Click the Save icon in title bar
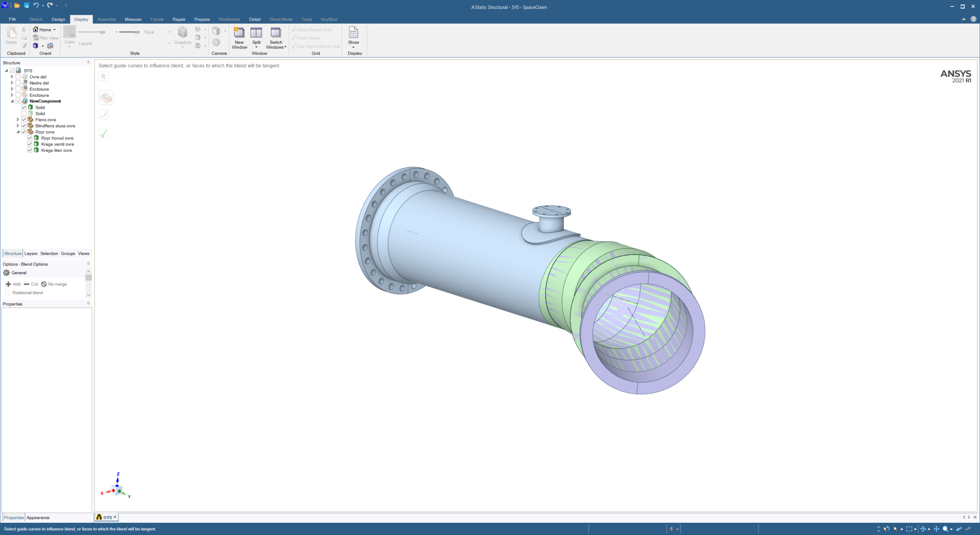 click(x=26, y=5)
